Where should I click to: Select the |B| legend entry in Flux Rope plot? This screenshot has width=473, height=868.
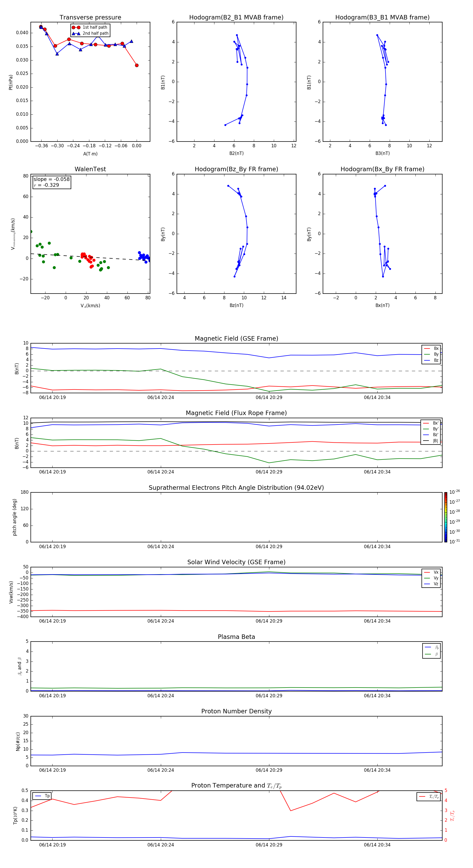431,441
